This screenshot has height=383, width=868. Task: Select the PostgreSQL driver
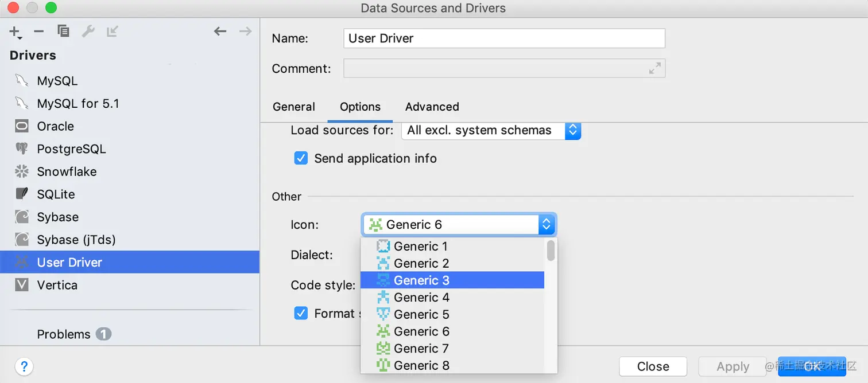coord(71,149)
